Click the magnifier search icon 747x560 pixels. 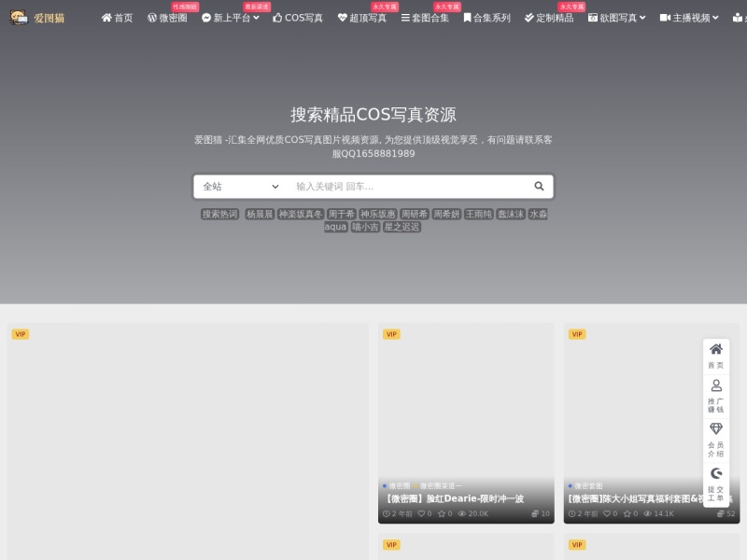pos(539,186)
